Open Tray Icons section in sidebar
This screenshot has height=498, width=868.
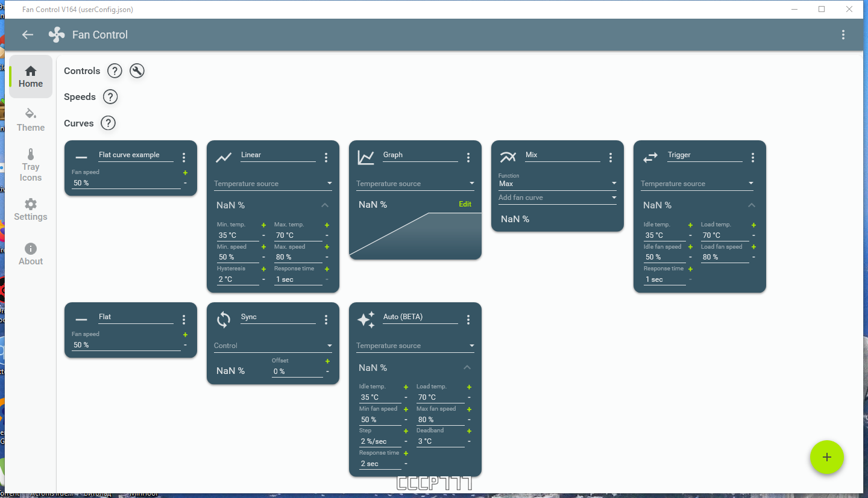coord(31,165)
